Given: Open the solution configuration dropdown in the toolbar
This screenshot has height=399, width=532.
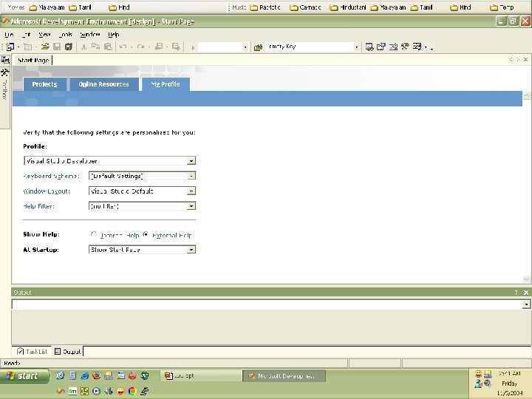Looking at the screenshot, I should [245, 47].
